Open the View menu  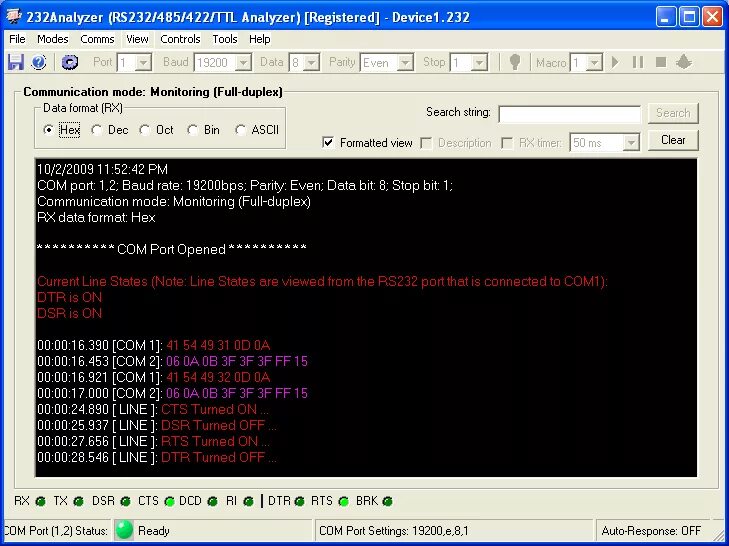pos(137,39)
